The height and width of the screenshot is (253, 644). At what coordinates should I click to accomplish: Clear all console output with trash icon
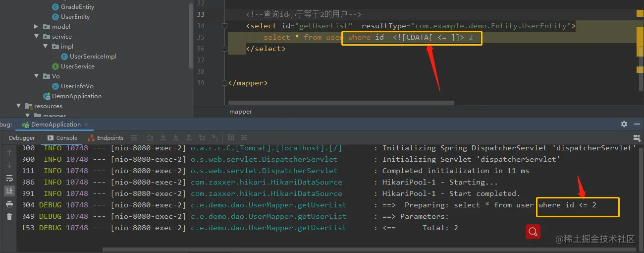9,216
